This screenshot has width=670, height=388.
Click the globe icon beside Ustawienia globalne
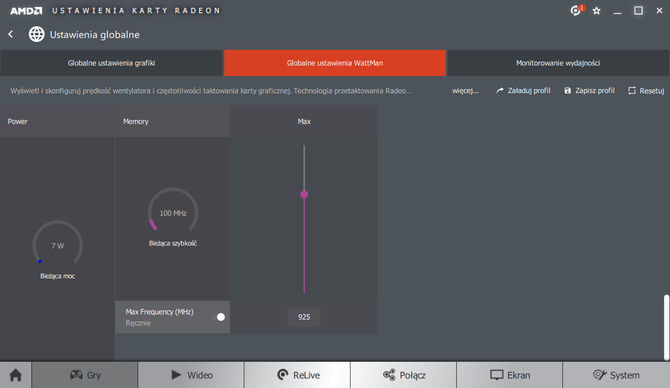click(36, 34)
